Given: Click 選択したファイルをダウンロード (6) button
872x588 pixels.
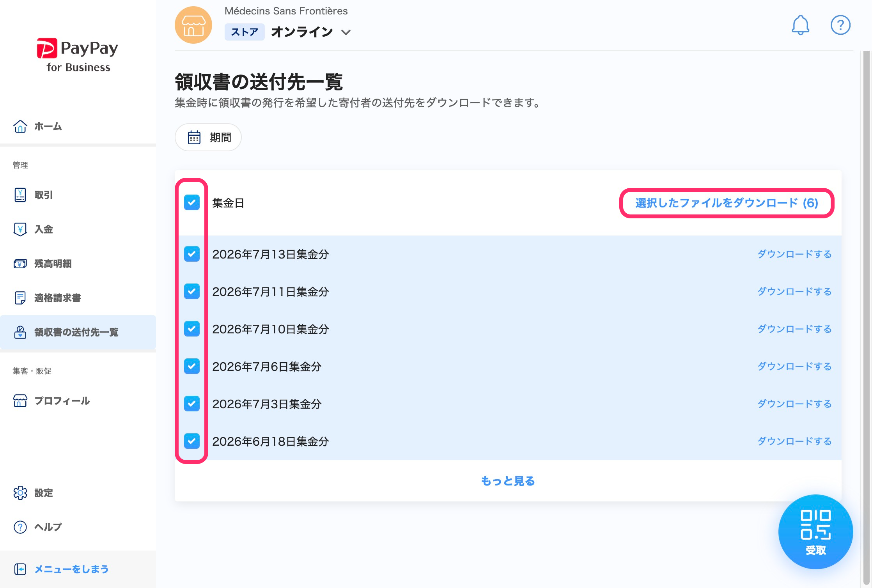Looking at the screenshot, I should (727, 203).
